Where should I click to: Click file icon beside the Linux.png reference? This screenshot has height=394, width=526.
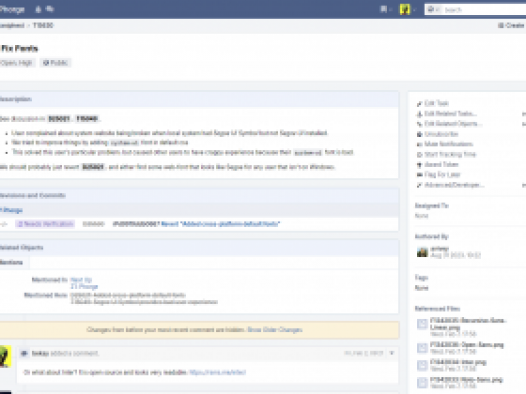(422, 324)
